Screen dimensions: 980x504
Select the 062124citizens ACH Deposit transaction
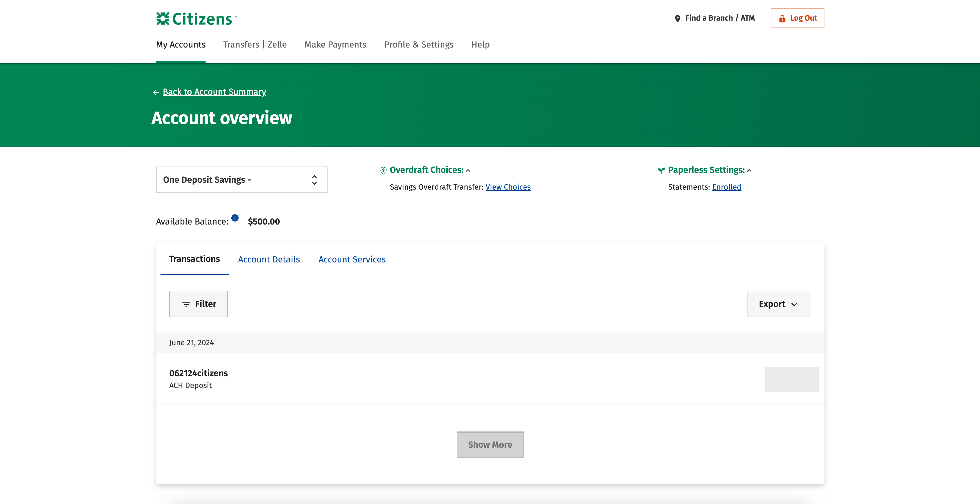tap(199, 378)
